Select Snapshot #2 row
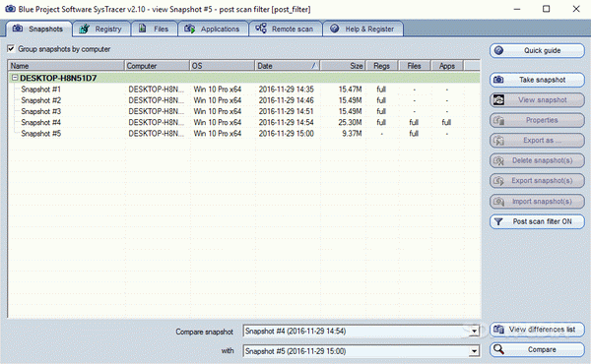Image resolution: width=591 pixels, height=364 pixels. click(x=243, y=100)
